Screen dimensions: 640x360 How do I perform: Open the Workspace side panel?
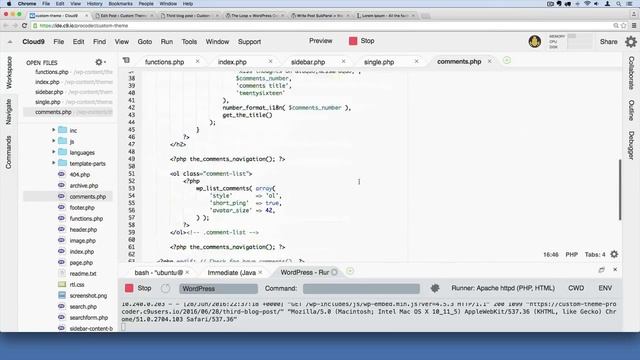pos(9,72)
